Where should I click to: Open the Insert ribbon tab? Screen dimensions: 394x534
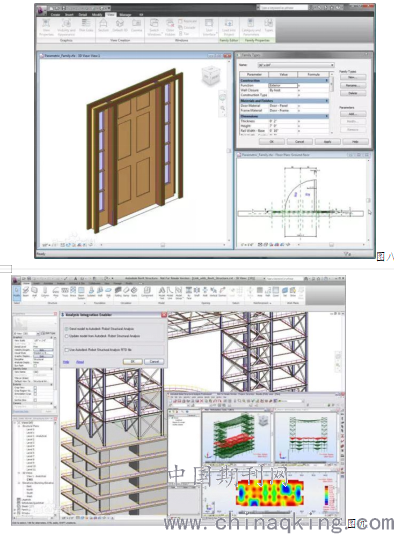[69, 15]
